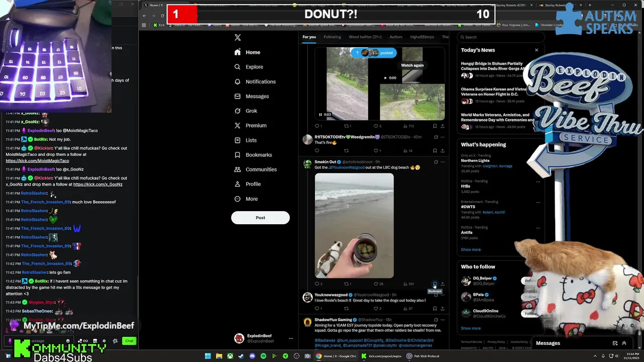Open the Antifa trending topic
Screen dimensions: 644x362
pyautogui.click(x=466, y=232)
